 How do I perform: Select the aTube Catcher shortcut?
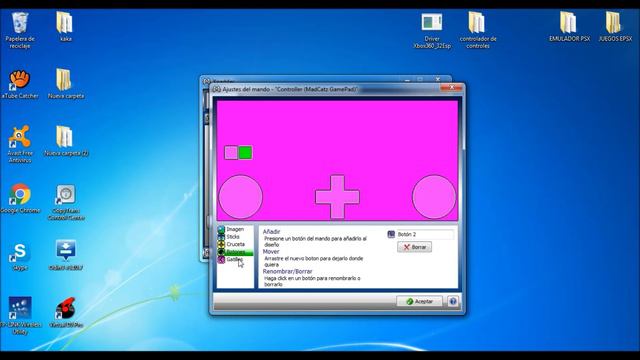click(20, 84)
